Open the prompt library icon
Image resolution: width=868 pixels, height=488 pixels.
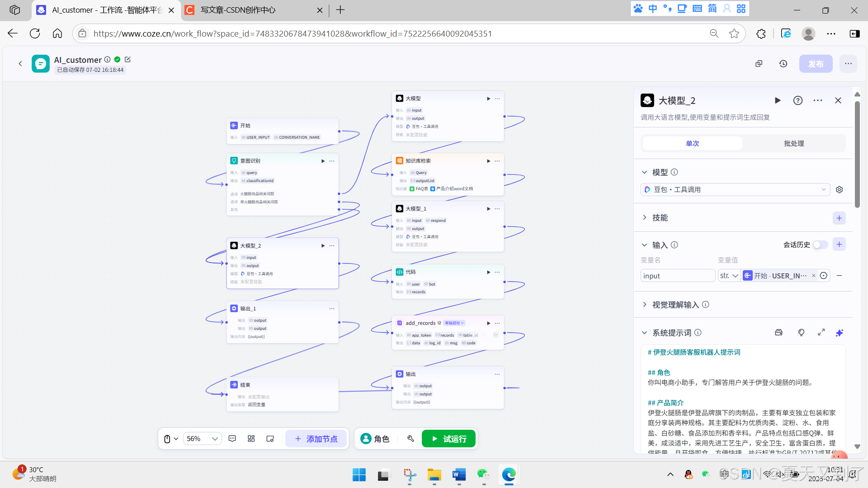(x=778, y=333)
